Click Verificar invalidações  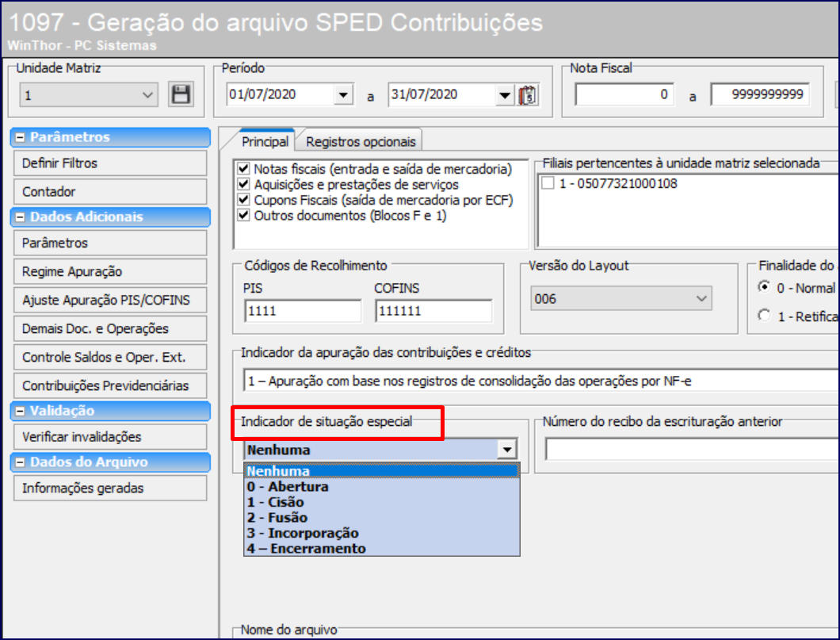pos(110,437)
